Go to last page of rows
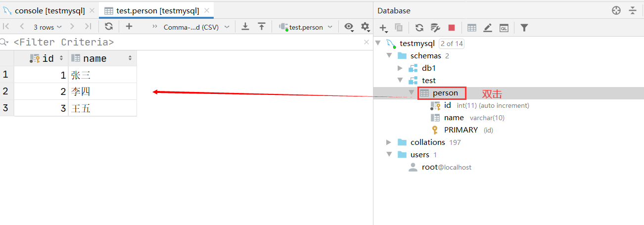This screenshot has height=225, width=644. tap(88, 27)
